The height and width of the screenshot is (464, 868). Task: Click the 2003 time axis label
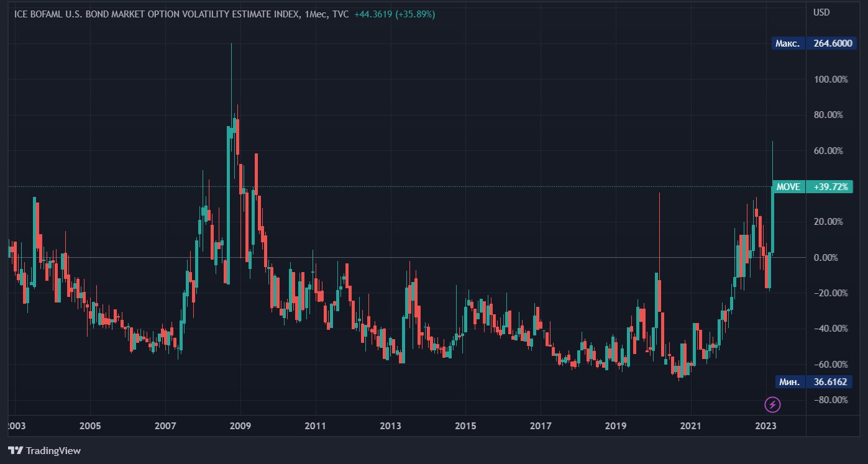click(x=16, y=426)
